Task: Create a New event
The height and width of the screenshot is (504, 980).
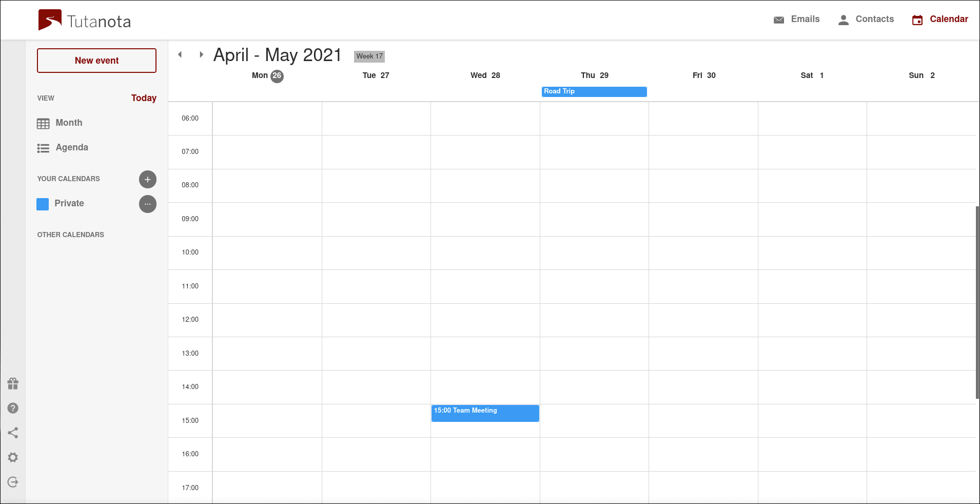Action: click(x=96, y=60)
